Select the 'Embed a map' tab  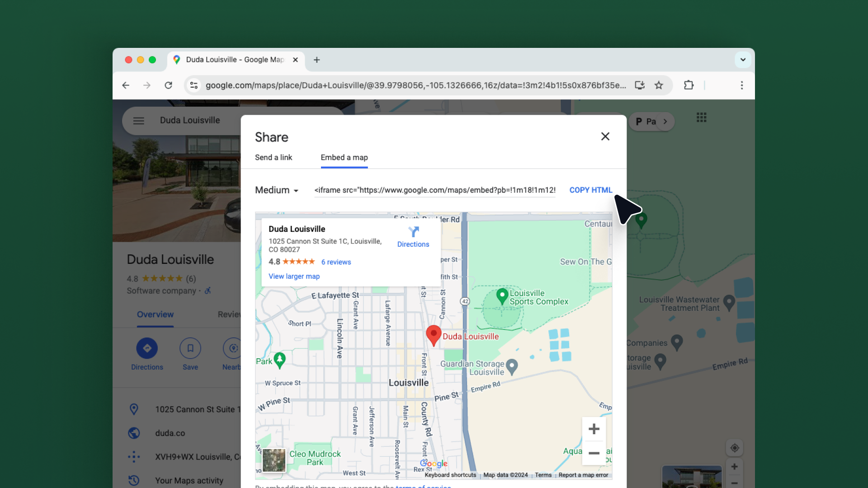tap(344, 157)
